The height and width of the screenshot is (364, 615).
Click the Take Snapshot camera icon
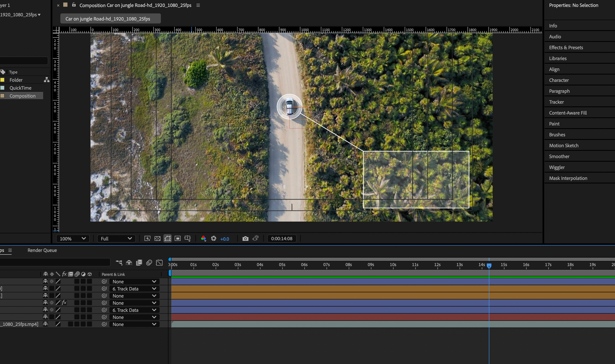245,239
